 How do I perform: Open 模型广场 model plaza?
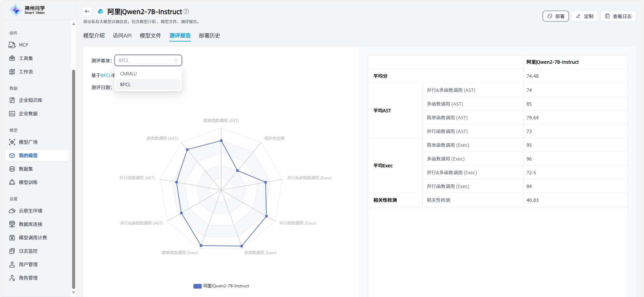28,142
